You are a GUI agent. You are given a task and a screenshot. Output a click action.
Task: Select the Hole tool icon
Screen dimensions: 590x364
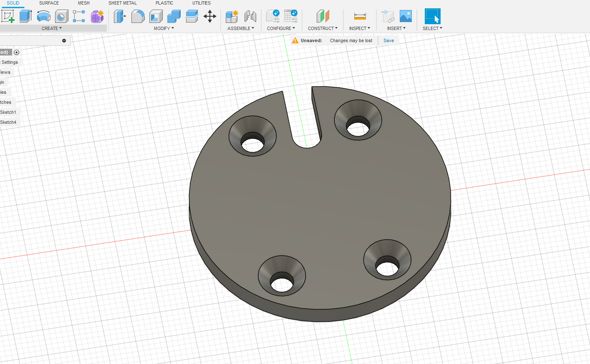tap(62, 16)
